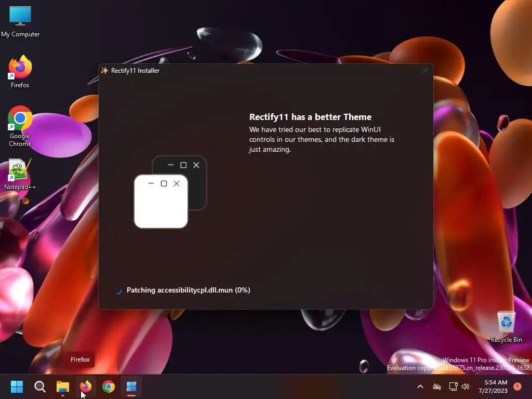
Task: Expand hidden system tray icons
Action: (x=420, y=387)
